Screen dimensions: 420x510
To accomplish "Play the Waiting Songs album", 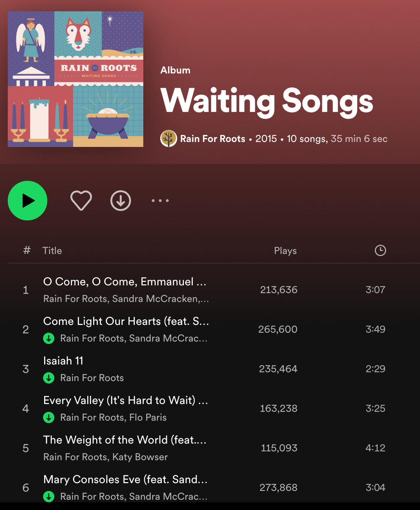I will [x=28, y=201].
